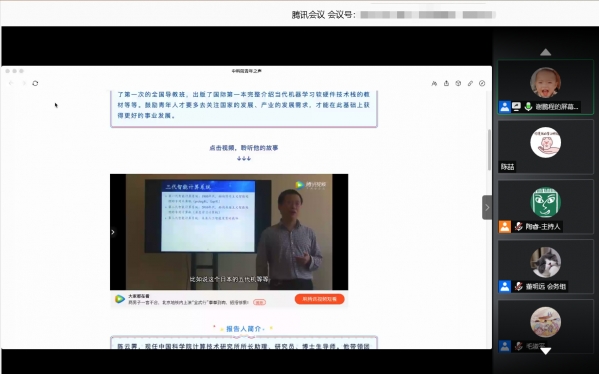Click the browser forward arrow
Image resolution: width=599 pixels, height=374 pixels.
click(24, 83)
